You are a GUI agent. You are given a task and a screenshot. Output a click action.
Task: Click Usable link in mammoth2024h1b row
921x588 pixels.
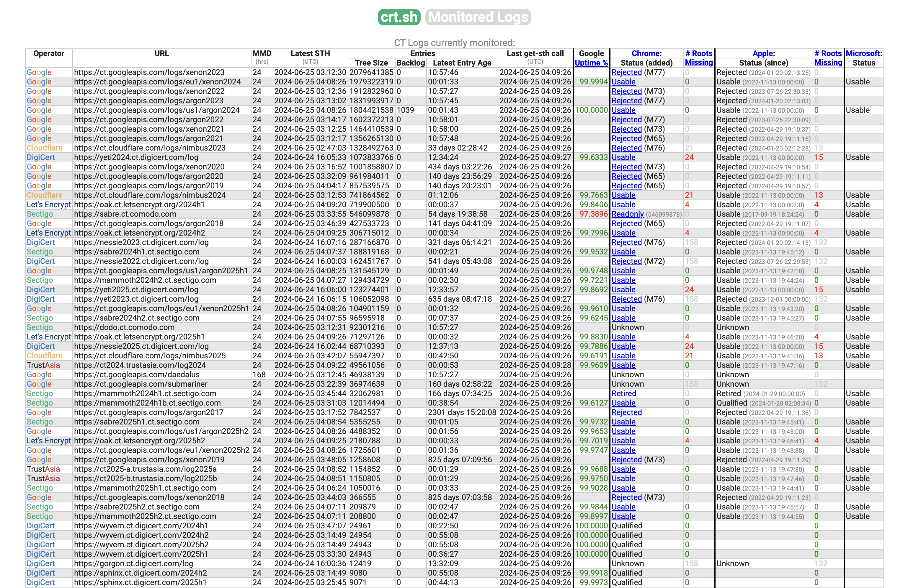(x=623, y=403)
